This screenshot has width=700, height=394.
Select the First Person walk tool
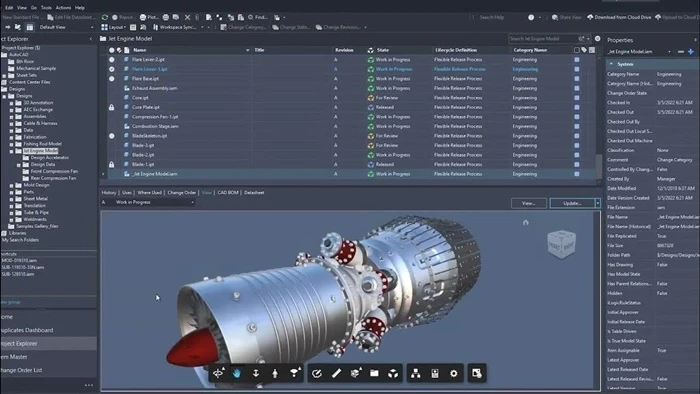point(275,373)
